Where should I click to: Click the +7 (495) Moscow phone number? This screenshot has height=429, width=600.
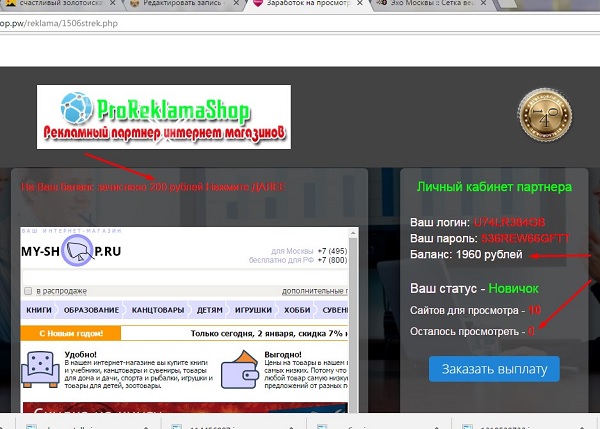[x=332, y=251]
